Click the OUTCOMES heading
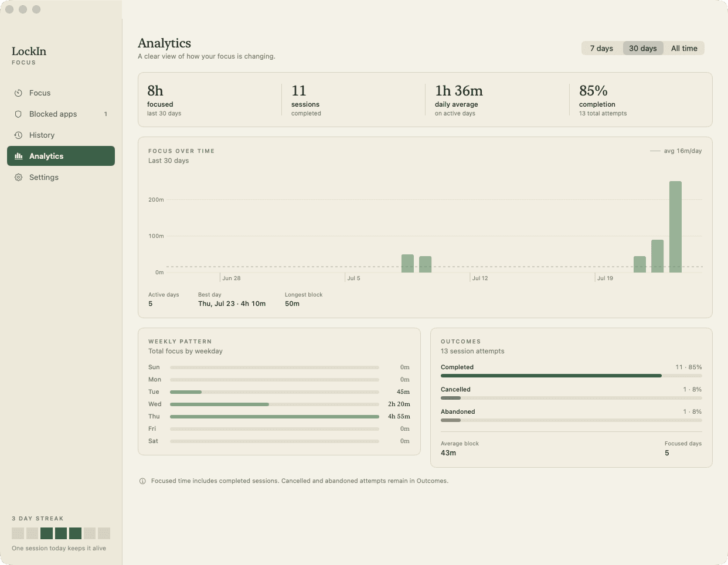 coord(461,342)
